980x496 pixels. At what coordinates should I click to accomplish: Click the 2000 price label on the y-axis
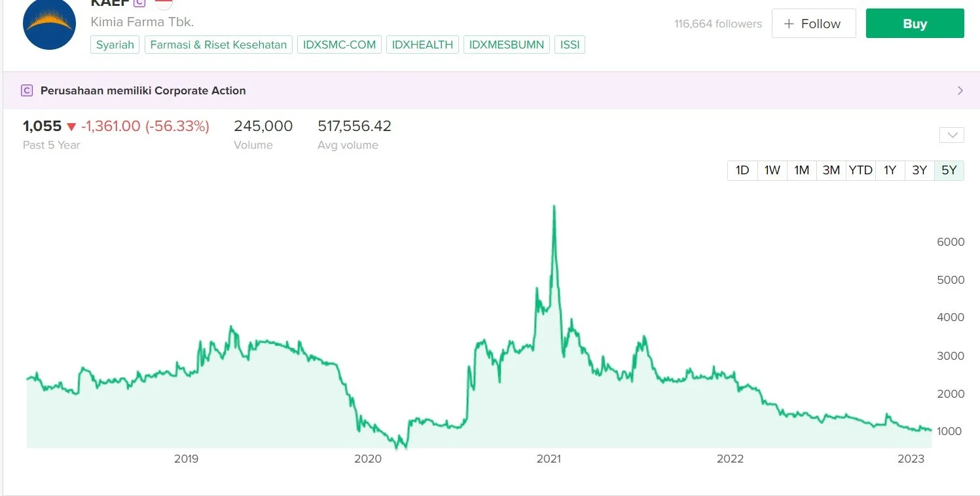pos(951,394)
